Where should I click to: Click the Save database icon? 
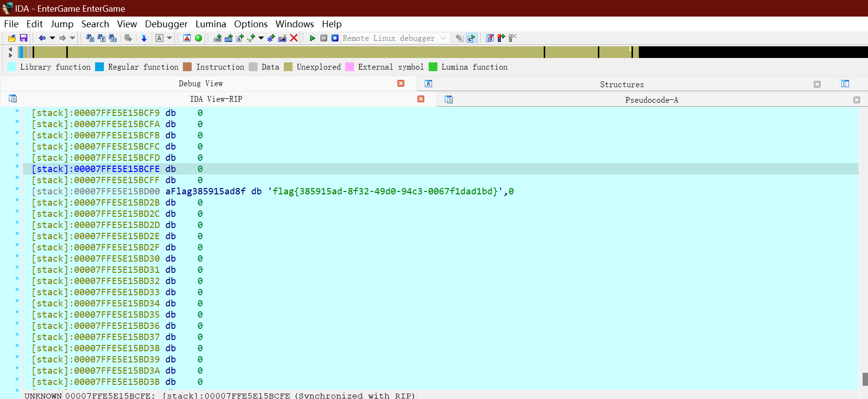coord(23,38)
